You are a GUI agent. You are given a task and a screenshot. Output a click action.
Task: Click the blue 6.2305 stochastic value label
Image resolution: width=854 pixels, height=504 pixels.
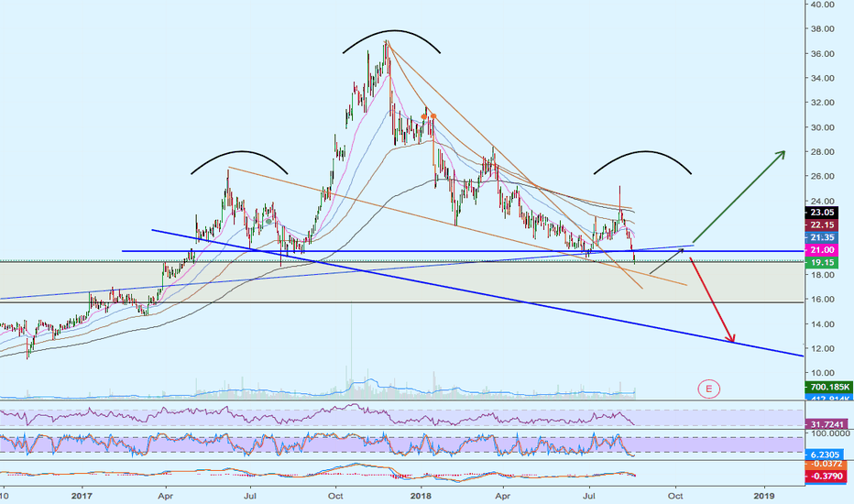click(x=824, y=454)
